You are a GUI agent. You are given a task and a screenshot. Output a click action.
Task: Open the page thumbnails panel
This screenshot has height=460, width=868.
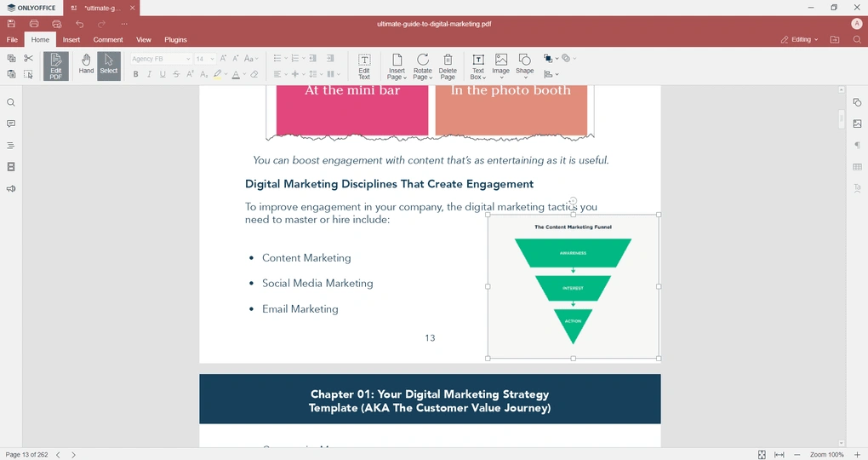tap(10, 167)
